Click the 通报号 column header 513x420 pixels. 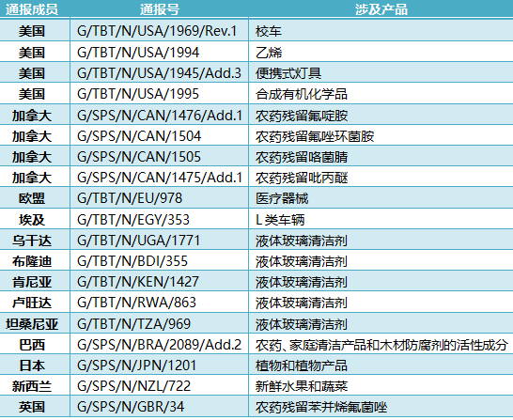tap(160, 9)
